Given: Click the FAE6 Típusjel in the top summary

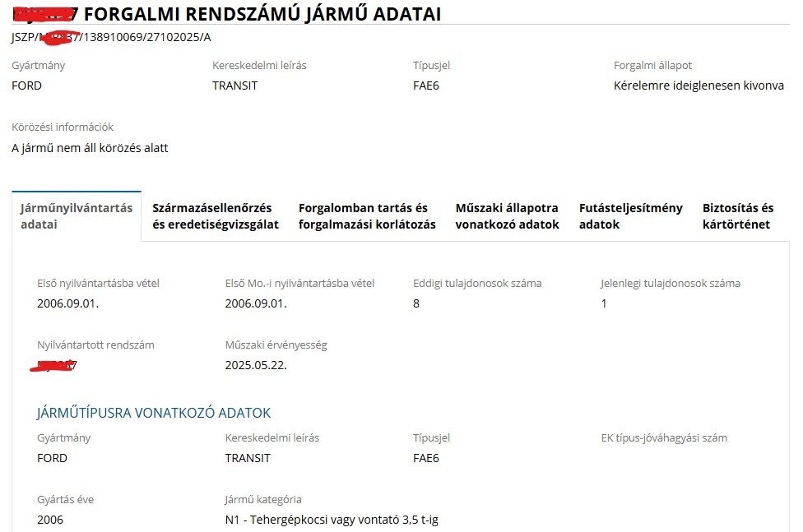Looking at the screenshot, I should (x=426, y=86).
